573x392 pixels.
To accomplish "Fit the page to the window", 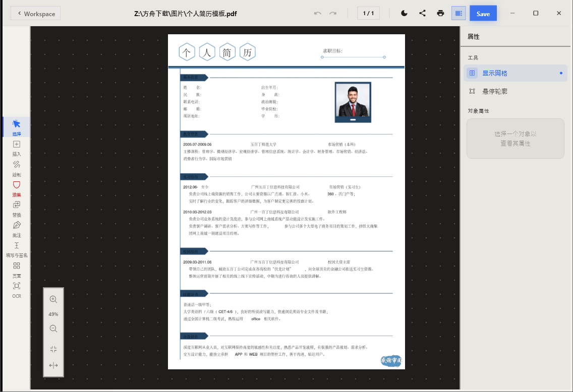I will click(x=53, y=349).
